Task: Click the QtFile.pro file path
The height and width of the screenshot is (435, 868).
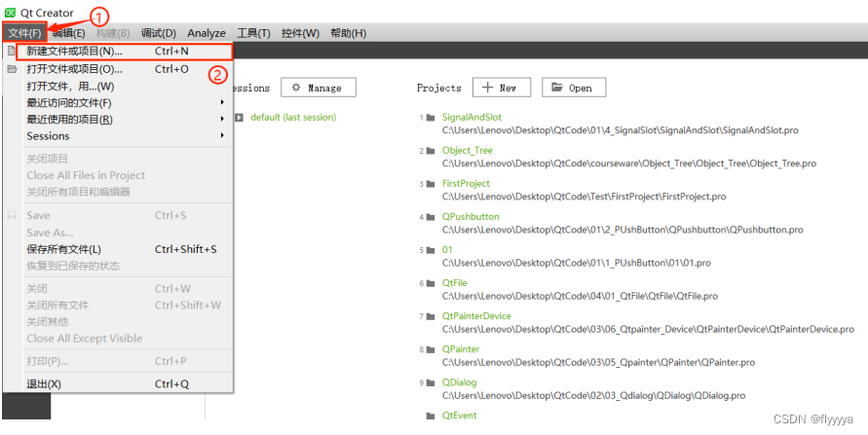Action: [x=580, y=296]
